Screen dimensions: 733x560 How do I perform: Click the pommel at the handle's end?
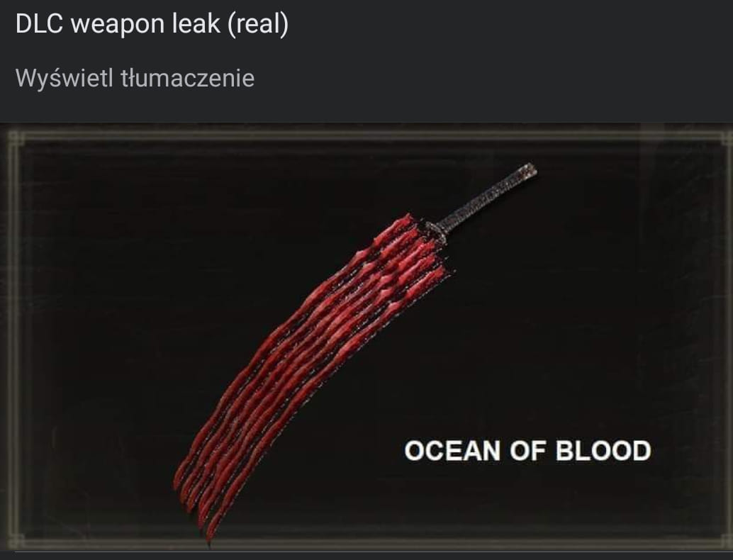click(530, 169)
